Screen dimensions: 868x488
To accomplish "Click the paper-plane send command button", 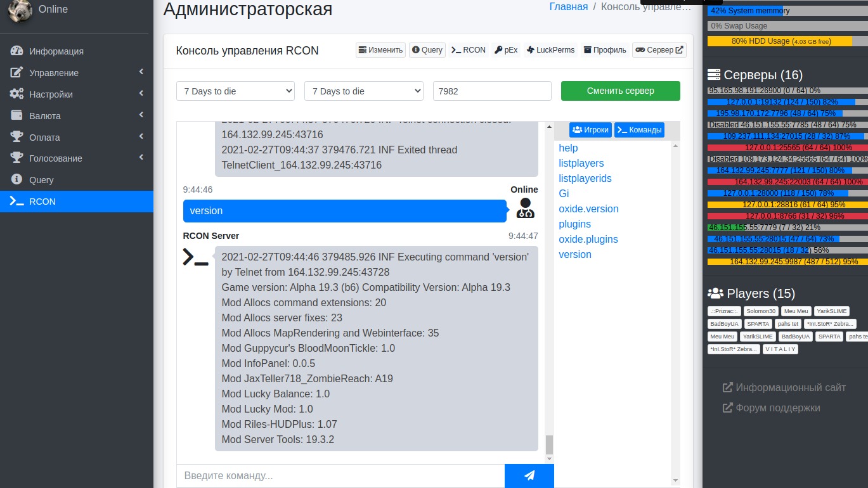I will pos(529,475).
